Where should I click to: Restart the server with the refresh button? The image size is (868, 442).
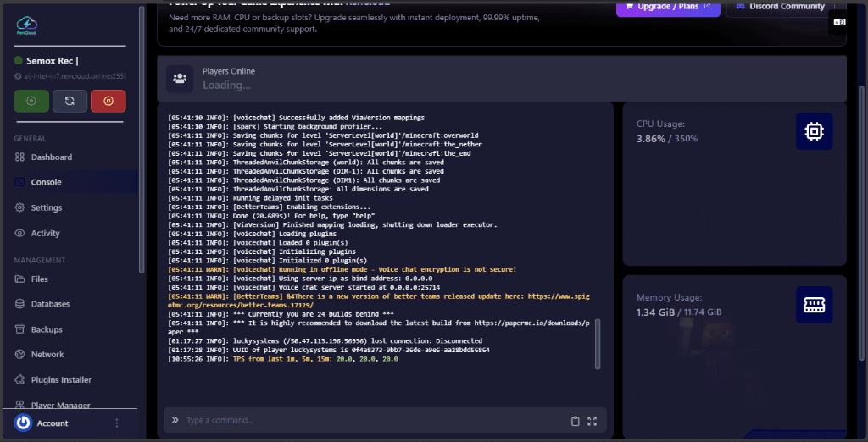pos(70,102)
